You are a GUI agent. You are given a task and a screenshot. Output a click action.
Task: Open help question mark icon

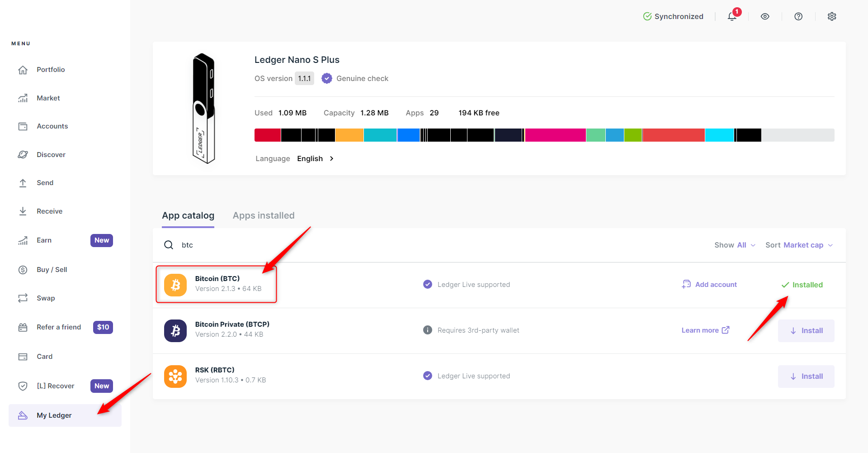[798, 17]
